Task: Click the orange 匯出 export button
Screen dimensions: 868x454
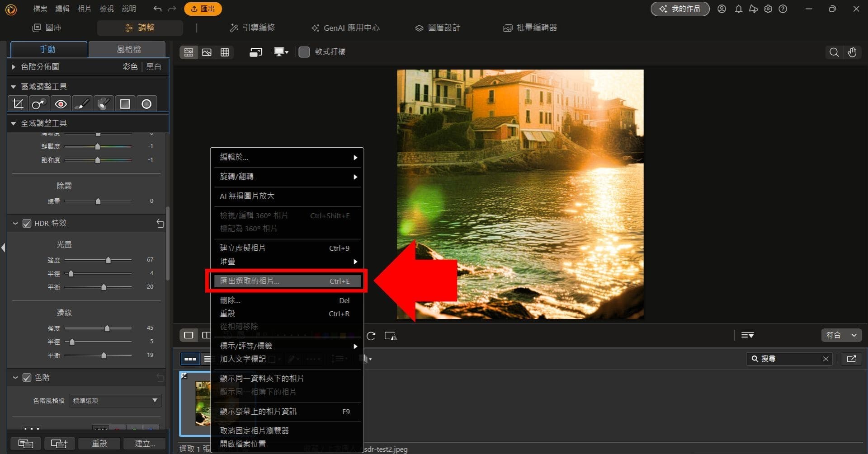Action: click(x=203, y=9)
